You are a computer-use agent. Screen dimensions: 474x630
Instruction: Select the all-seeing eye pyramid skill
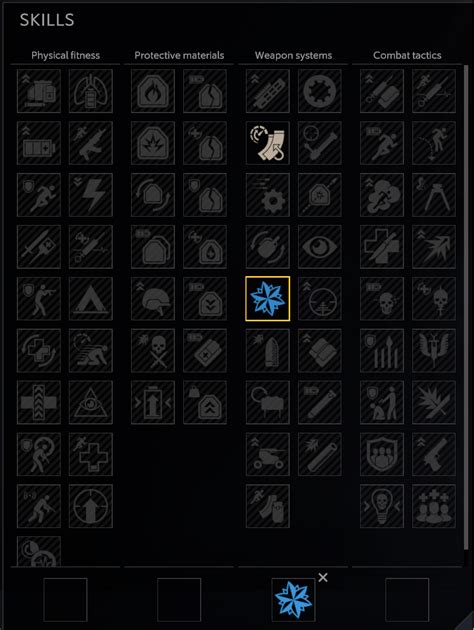tap(91, 403)
